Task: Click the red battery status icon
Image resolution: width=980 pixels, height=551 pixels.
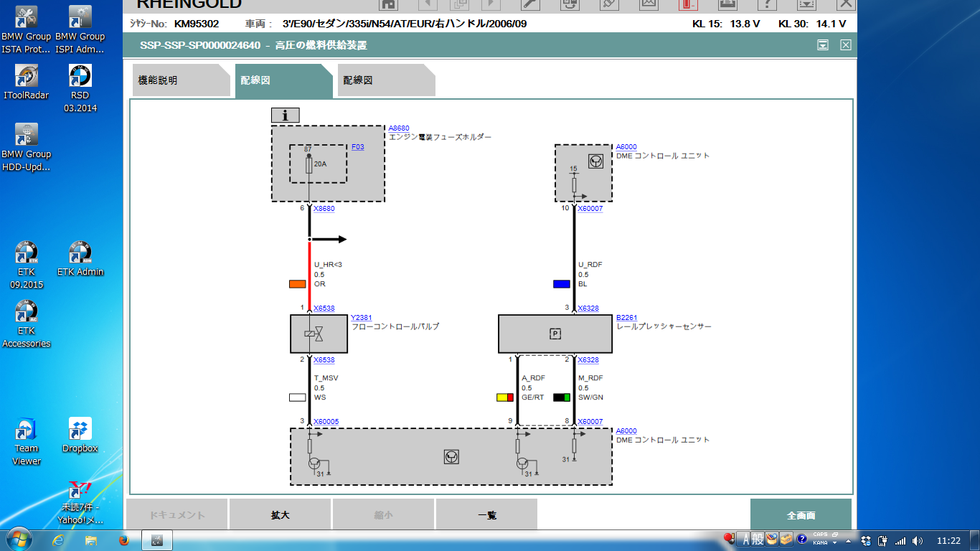Action: coord(687,4)
